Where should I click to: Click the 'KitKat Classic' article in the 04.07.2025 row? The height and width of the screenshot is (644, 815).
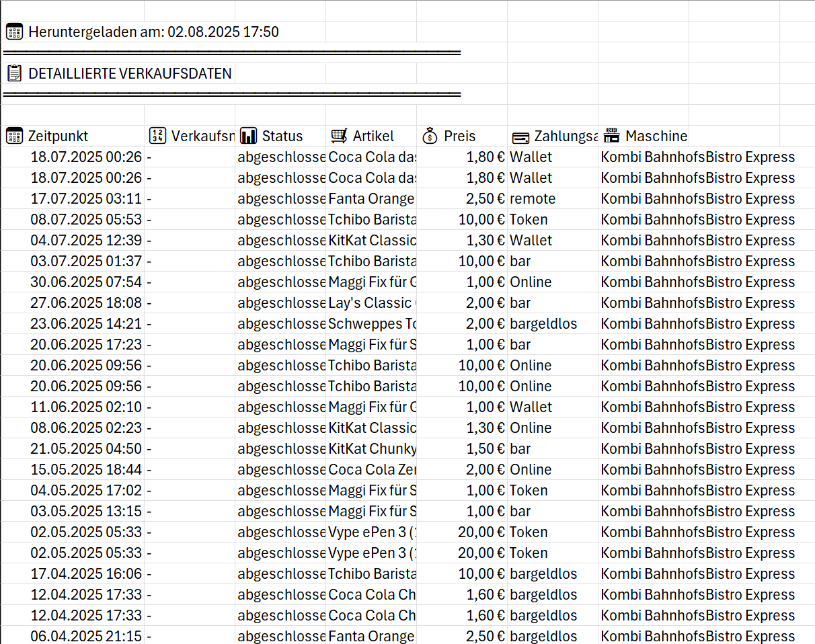coord(373,241)
